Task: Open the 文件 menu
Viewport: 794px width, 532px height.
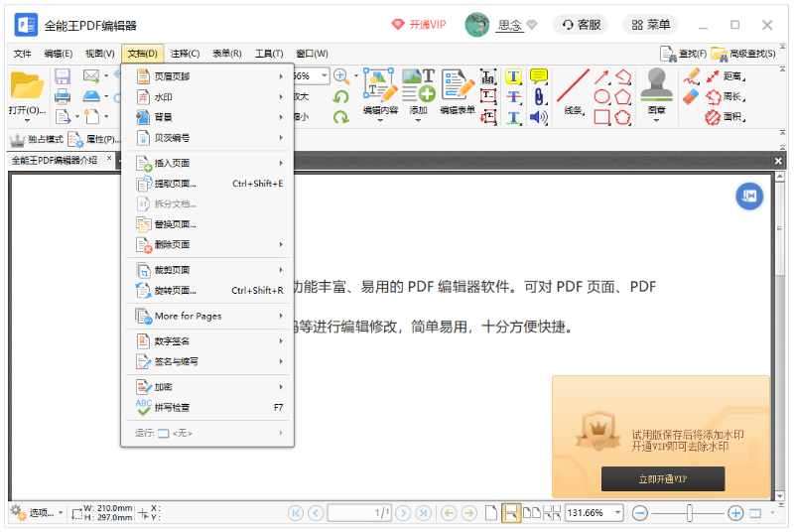Action: 22,54
